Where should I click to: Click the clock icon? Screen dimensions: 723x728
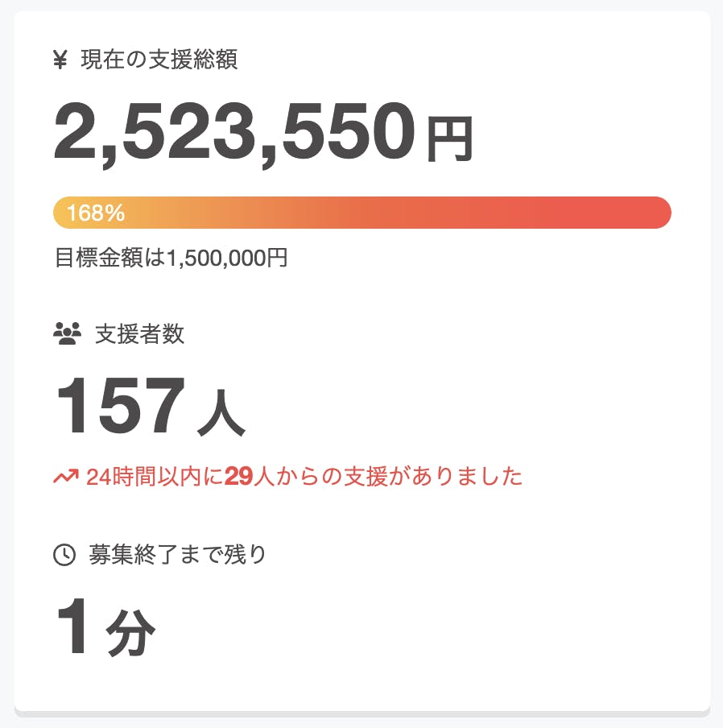click(64, 555)
